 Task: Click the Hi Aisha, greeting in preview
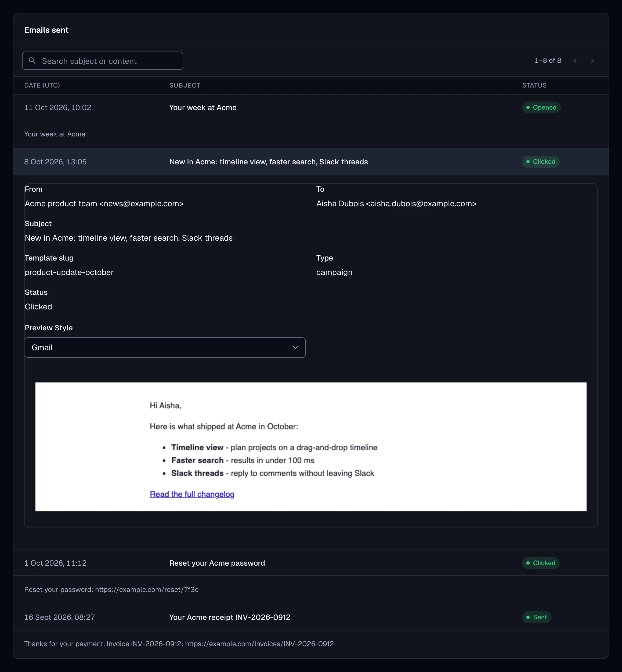(x=166, y=405)
